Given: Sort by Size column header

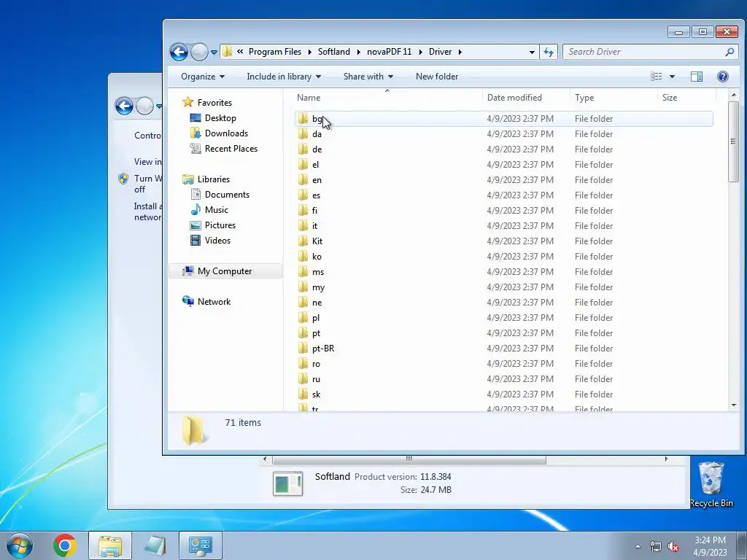Looking at the screenshot, I should pos(670,98).
